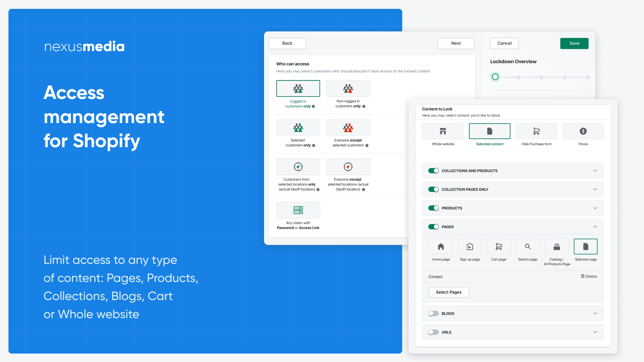Click the Content to Lock heading
Viewport: 644px width, 362px height.
coord(437,109)
